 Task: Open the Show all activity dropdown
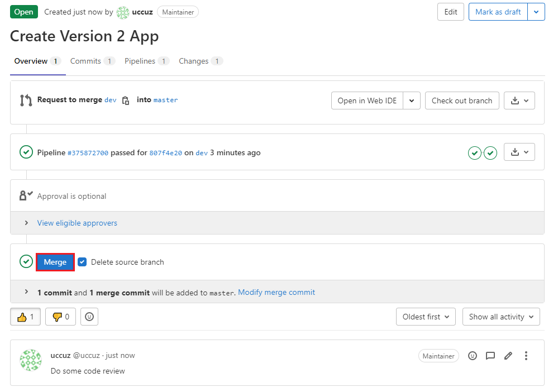(501, 317)
